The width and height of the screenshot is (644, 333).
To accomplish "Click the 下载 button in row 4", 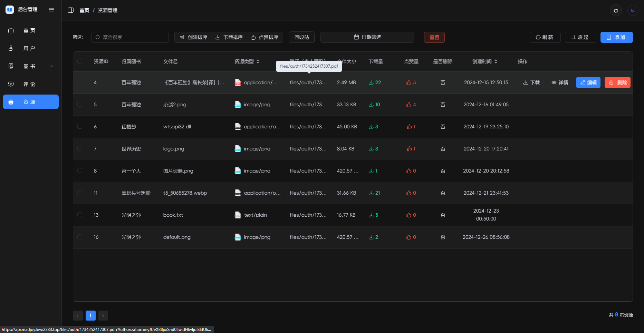I will coord(531,82).
